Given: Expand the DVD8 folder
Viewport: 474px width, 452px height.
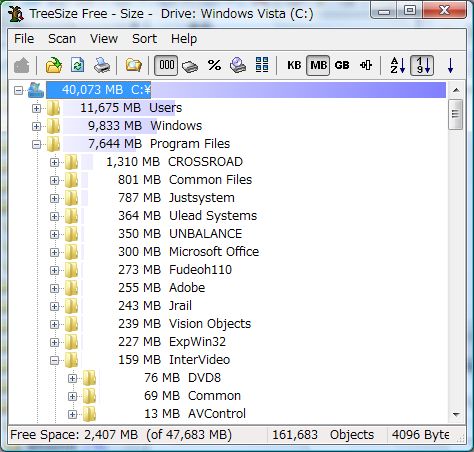Looking at the screenshot, I should (x=72, y=378).
